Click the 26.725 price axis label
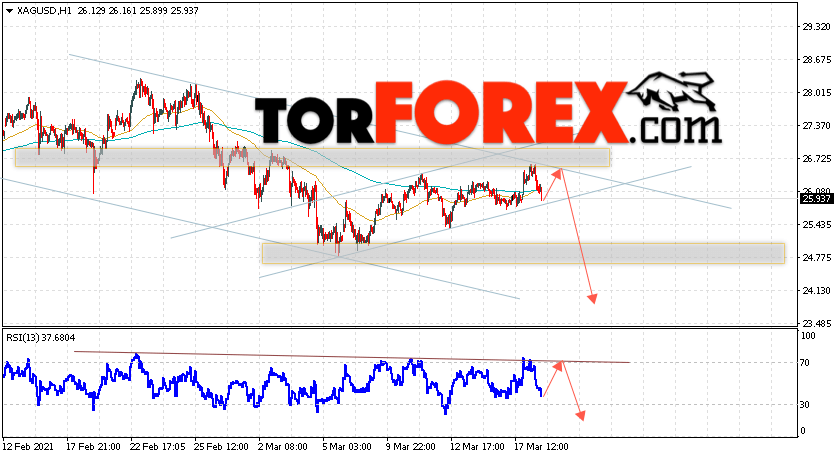 (x=816, y=159)
